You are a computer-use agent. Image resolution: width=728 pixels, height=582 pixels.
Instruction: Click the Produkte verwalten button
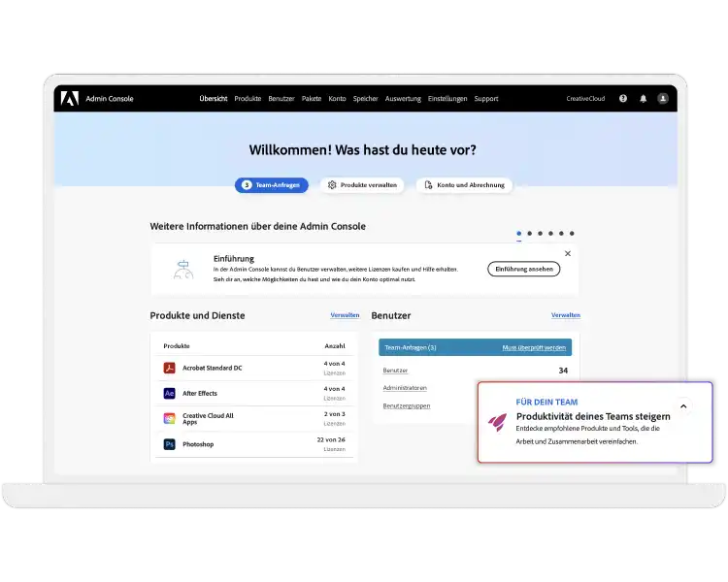point(362,184)
